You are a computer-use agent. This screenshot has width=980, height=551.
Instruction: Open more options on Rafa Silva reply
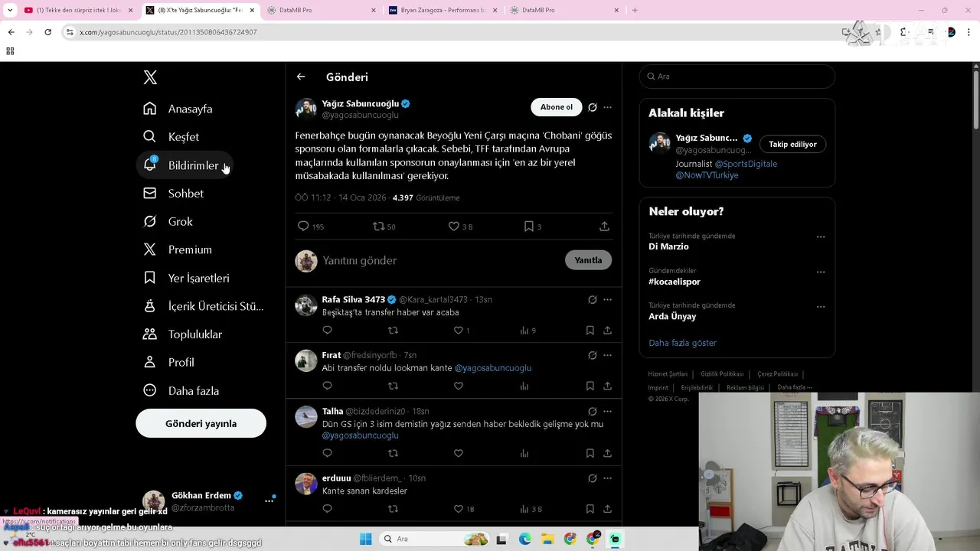[x=607, y=299]
